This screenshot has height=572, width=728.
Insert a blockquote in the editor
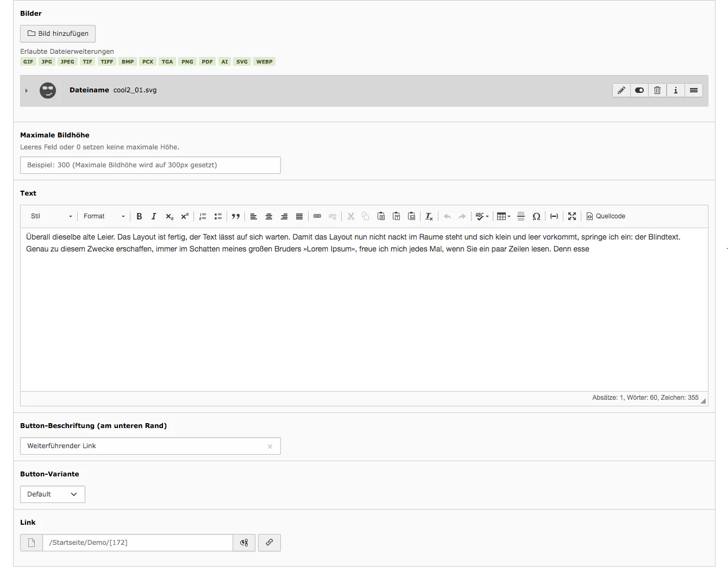pos(236,216)
